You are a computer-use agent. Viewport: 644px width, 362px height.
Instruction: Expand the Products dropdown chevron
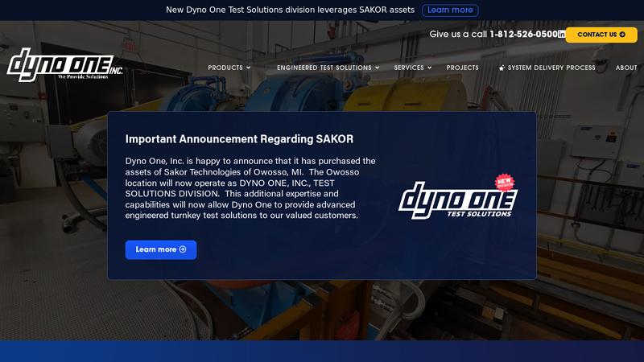249,68
